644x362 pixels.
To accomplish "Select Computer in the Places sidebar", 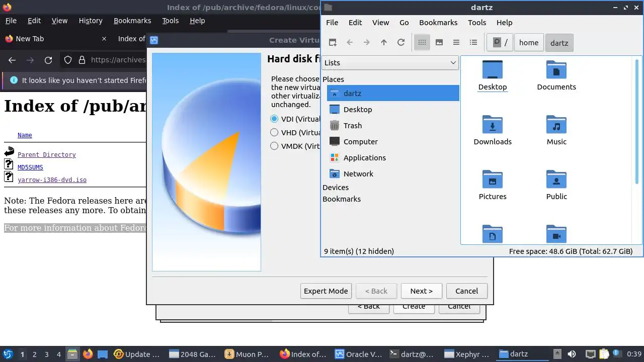I will click(393, 142).
